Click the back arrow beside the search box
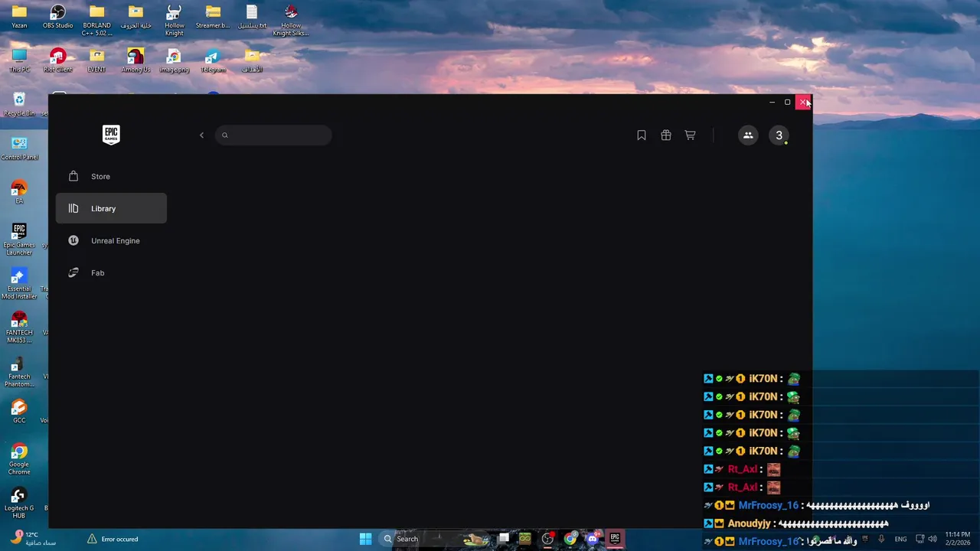 202,135
